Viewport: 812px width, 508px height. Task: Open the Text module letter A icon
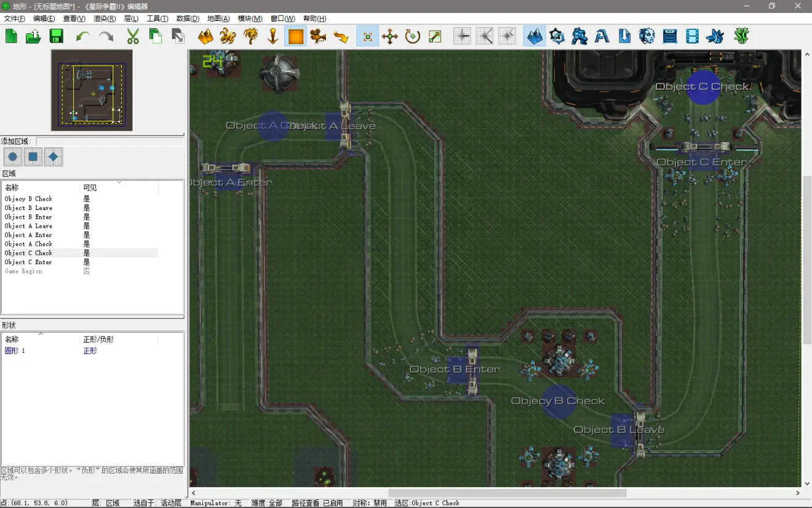click(x=602, y=36)
